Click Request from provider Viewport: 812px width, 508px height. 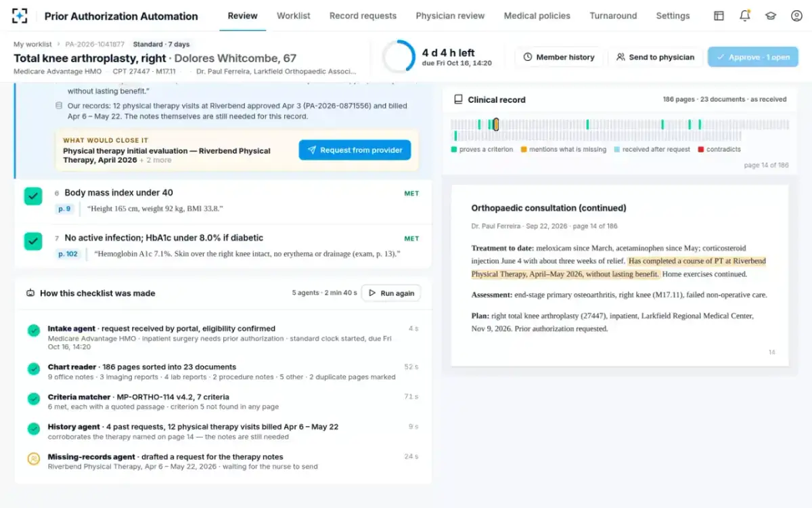pyautogui.click(x=355, y=150)
